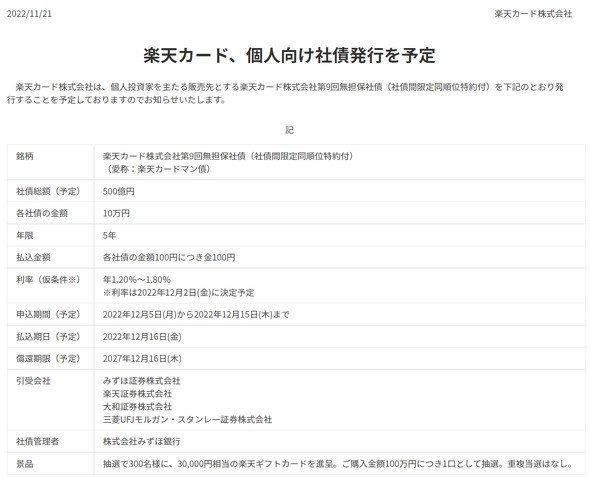Click the redemption date 2027年12月16日(木)
Screen dimensions: 590x478
click(x=142, y=359)
